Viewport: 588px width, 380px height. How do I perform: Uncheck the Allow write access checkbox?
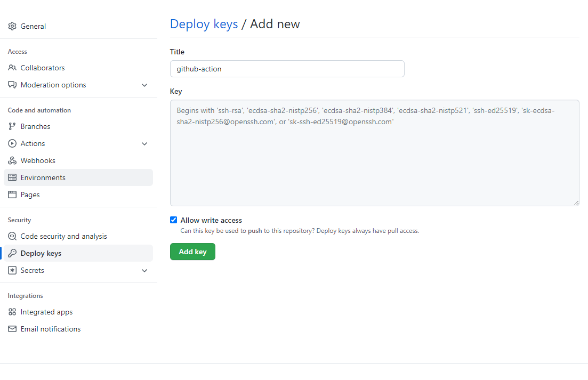[x=173, y=220]
